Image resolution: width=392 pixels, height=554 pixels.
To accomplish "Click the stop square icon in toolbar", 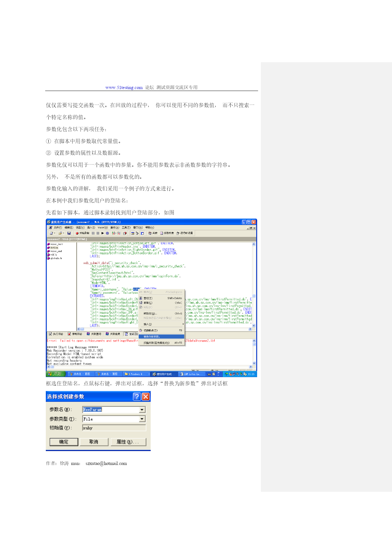I will tap(98, 233).
